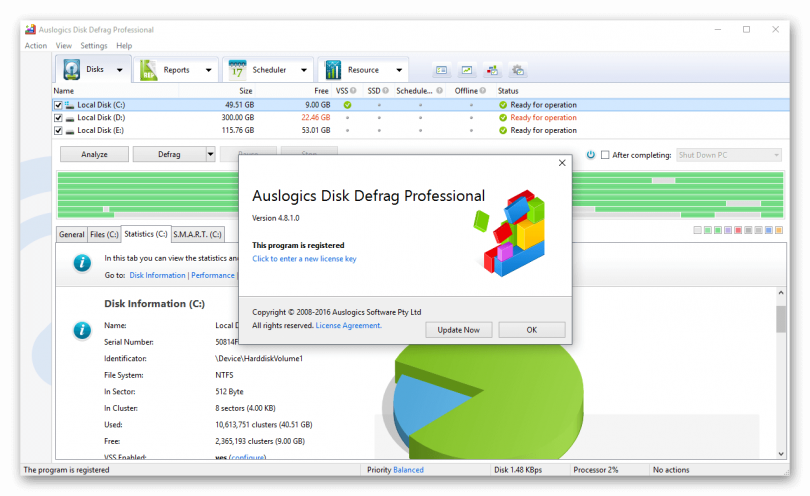
Task: Click the performance graph toolbar icon
Action: tap(466, 70)
